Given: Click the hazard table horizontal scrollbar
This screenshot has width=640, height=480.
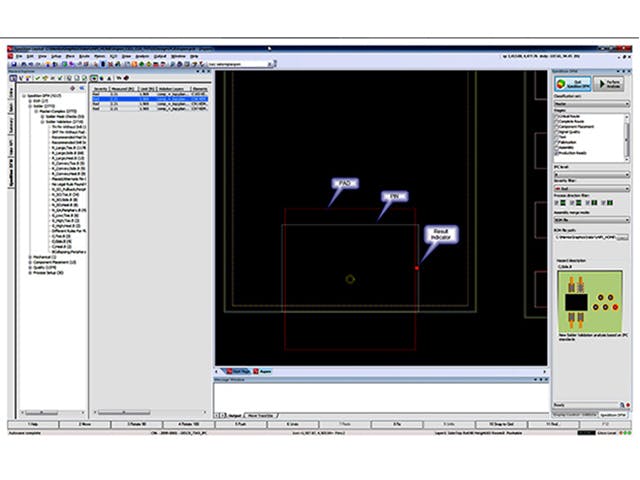Looking at the screenshot, I should pos(150,413).
